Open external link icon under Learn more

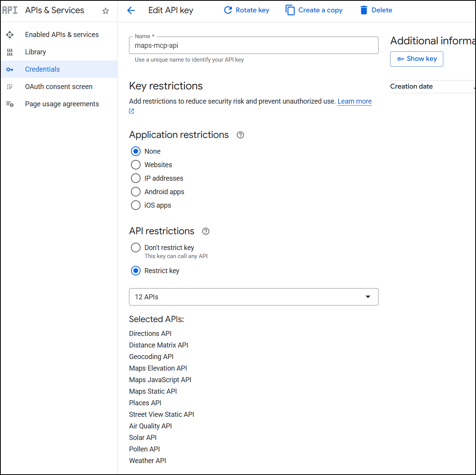click(132, 111)
